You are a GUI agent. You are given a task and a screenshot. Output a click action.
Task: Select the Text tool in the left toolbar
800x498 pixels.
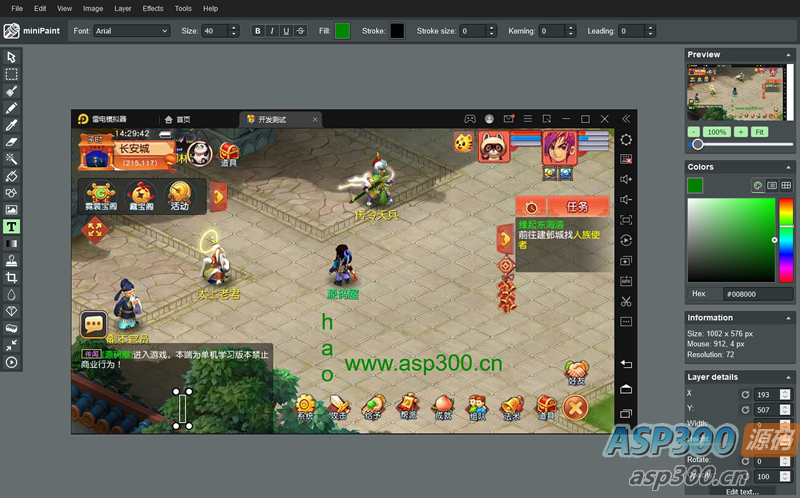tap(12, 227)
